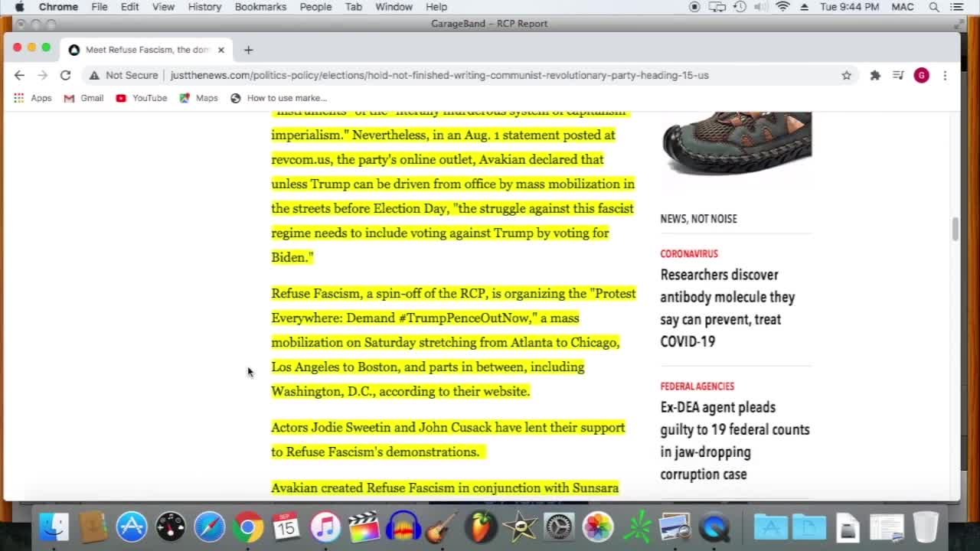This screenshot has height=551, width=980.
Task: Open the Help menu
Action: point(436,7)
